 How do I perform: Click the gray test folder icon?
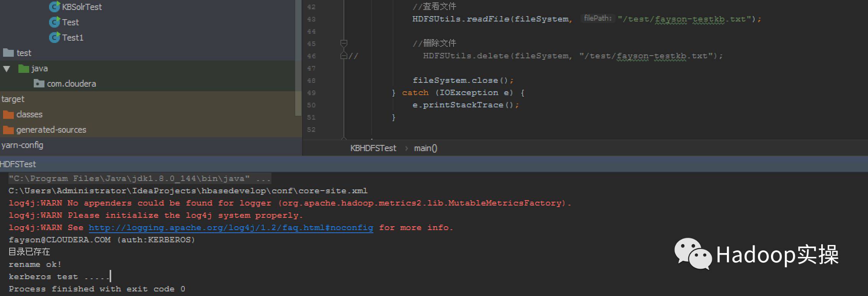click(x=8, y=53)
